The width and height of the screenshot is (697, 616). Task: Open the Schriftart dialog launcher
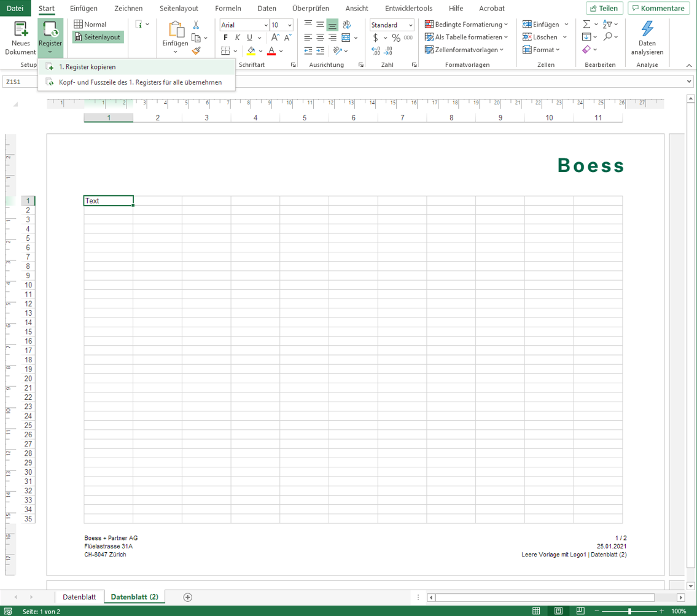point(294,65)
